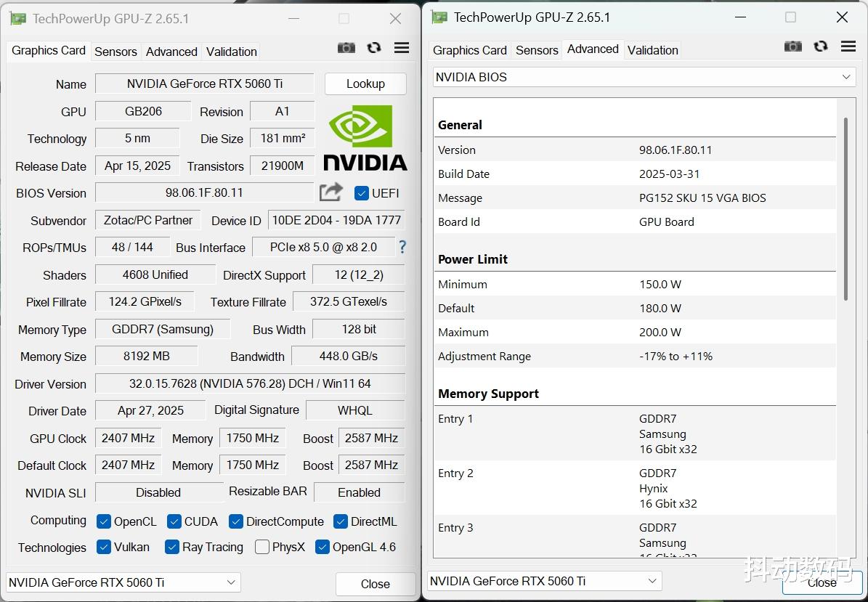Click Version value in General section
The width and height of the screenshot is (868, 602).
click(676, 150)
